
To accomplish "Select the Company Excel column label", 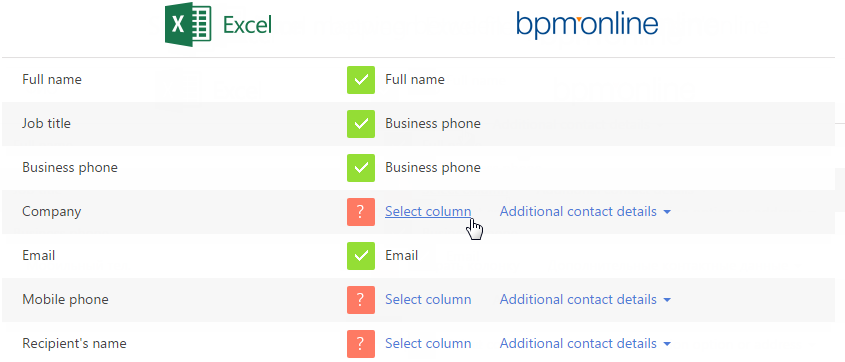I will pos(52,212).
